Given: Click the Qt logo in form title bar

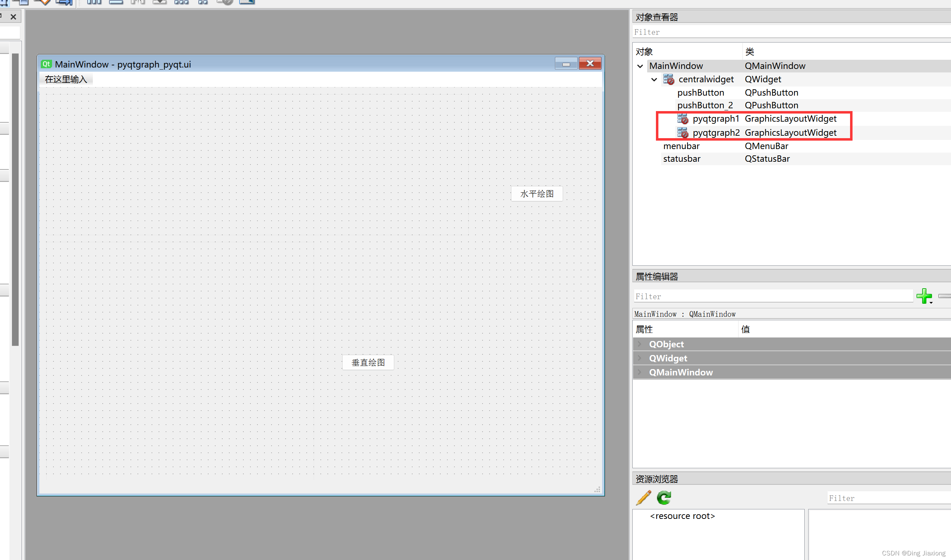Looking at the screenshot, I should 46,64.
